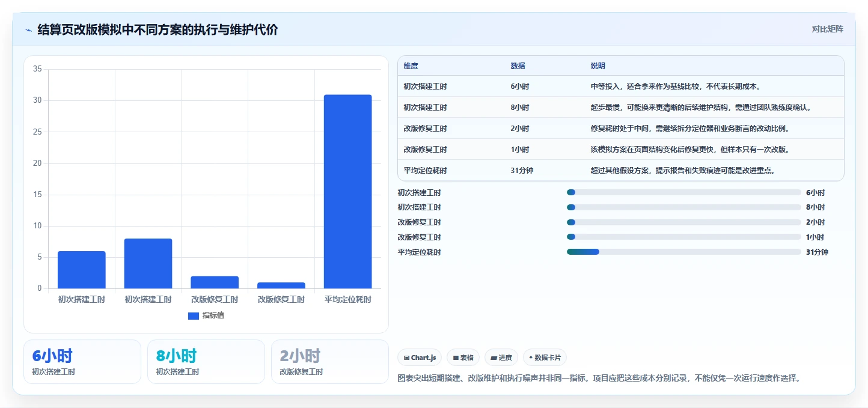Click the shortest chart bar, valued at 1
Image resolution: width=868 pixels, height=408 pixels.
[281, 285]
